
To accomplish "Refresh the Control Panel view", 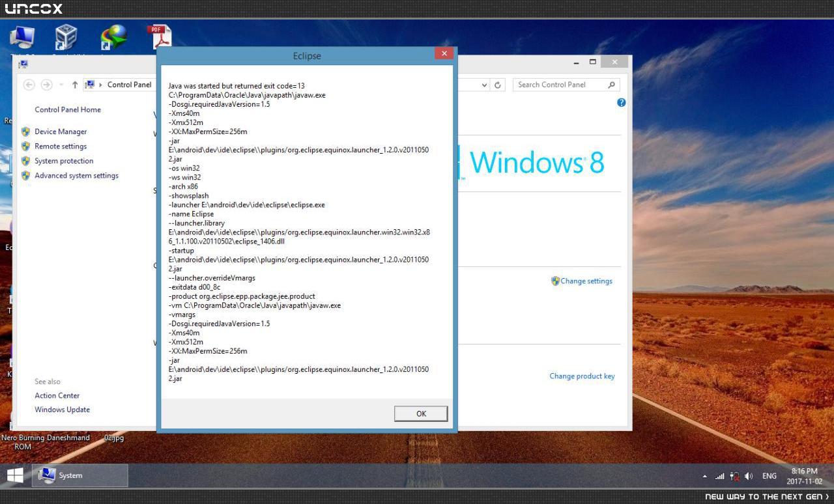I will [x=498, y=85].
